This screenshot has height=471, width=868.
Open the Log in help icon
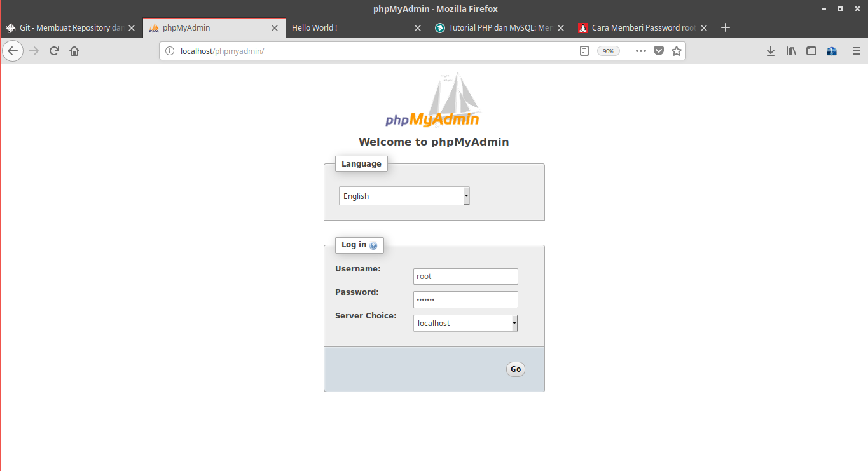pyautogui.click(x=373, y=245)
